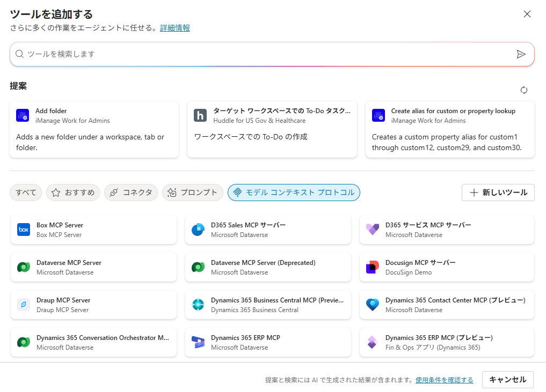
Task: Select D365 サービス MCP サーバー name
Action: click(x=428, y=225)
